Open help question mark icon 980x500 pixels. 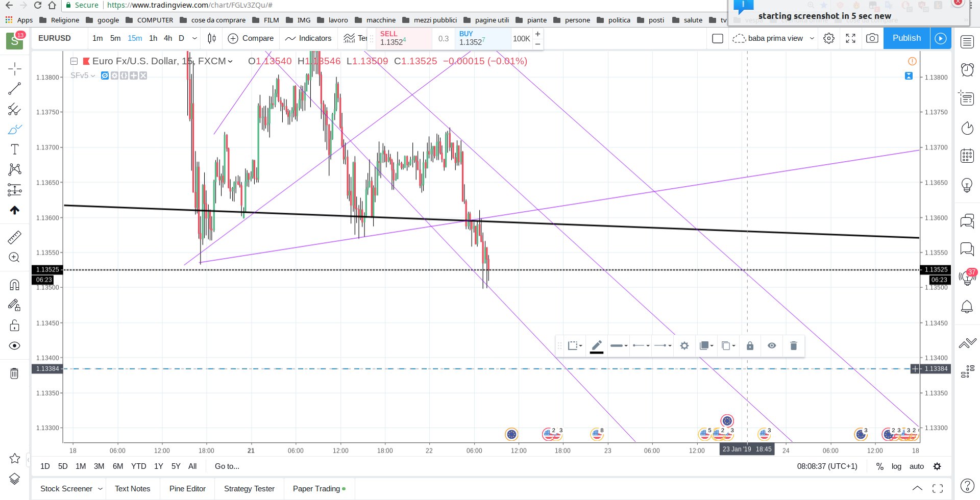pyautogui.click(x=967, y=486)
